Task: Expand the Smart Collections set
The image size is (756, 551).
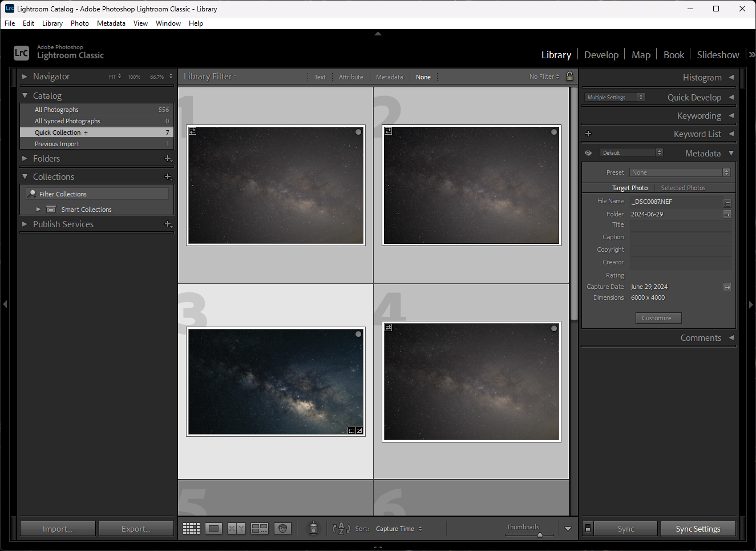Action: [38, 210]
